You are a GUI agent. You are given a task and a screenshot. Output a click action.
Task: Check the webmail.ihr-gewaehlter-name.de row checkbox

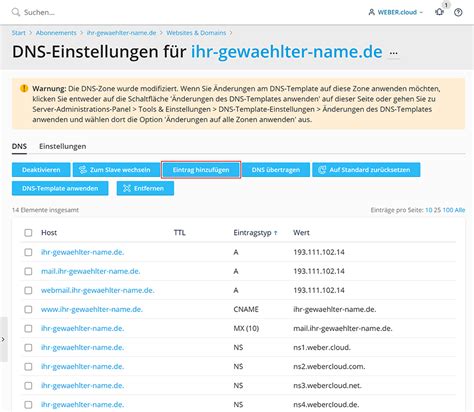pyautogui.click(x=28, y=290)
